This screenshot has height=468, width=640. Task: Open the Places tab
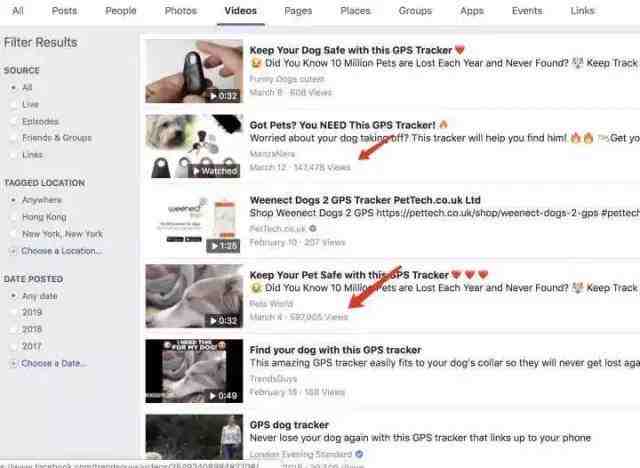(x=355, y=11)
